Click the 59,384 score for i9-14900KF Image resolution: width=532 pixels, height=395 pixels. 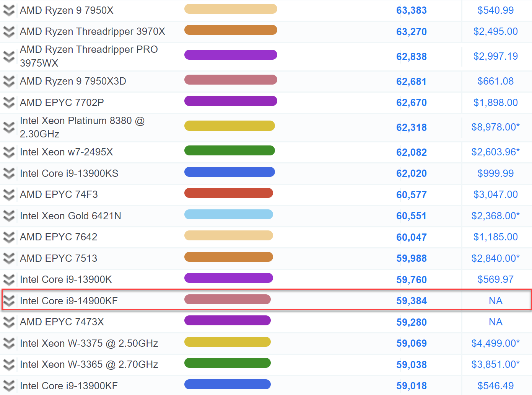pyautogui.click(x=412, y=301)
